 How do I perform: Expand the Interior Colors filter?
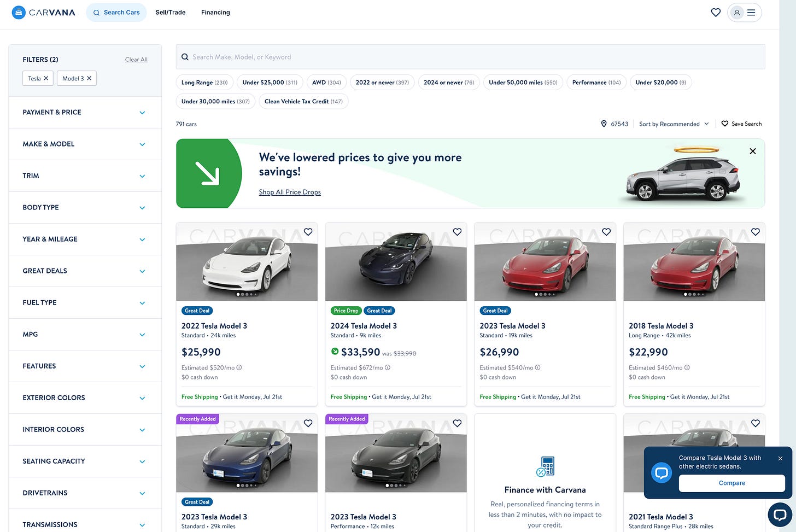(85, 429)
